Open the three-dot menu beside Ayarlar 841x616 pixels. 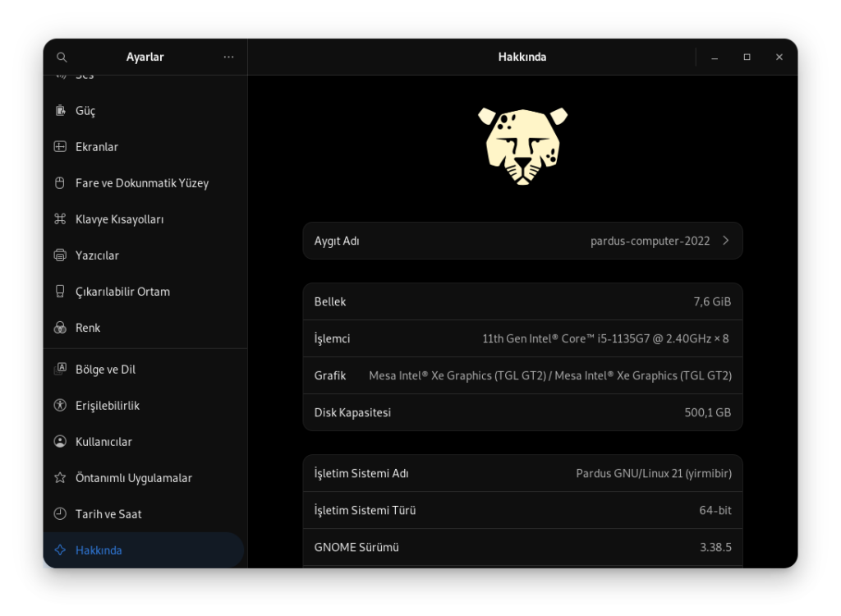tap(228, 57)
